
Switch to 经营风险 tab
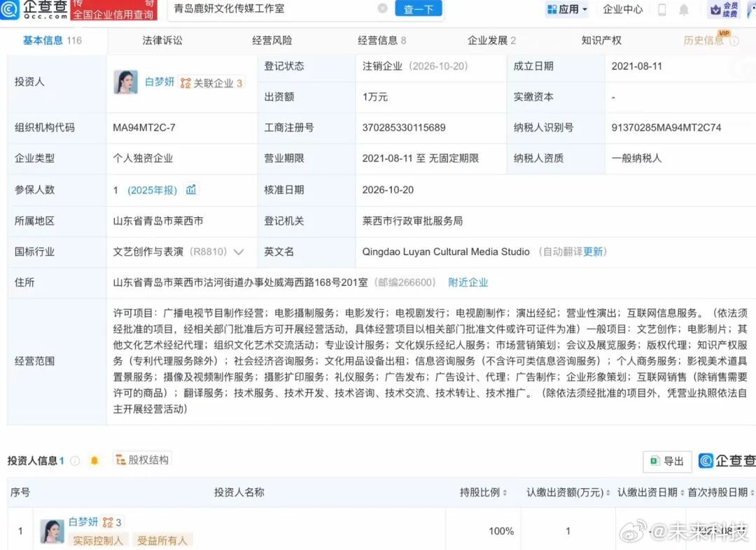(x=272, y=41)
